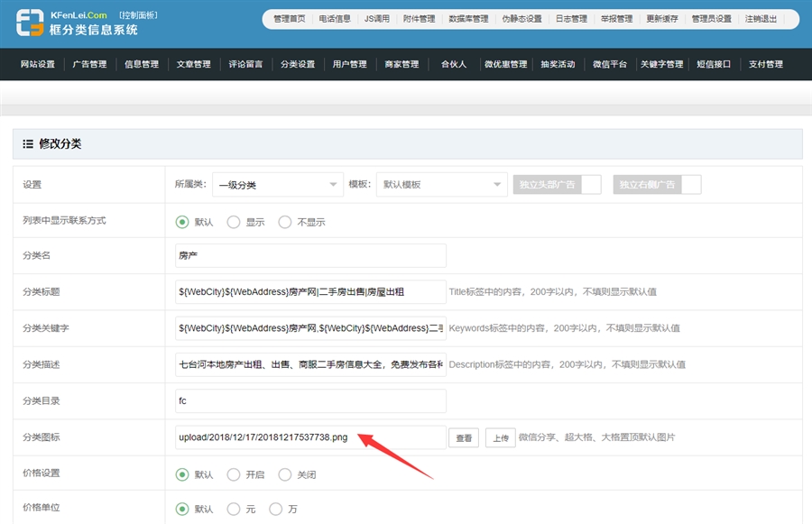
Task: Select 显示 for contact display in list
Action: click(x=234, y=222)
